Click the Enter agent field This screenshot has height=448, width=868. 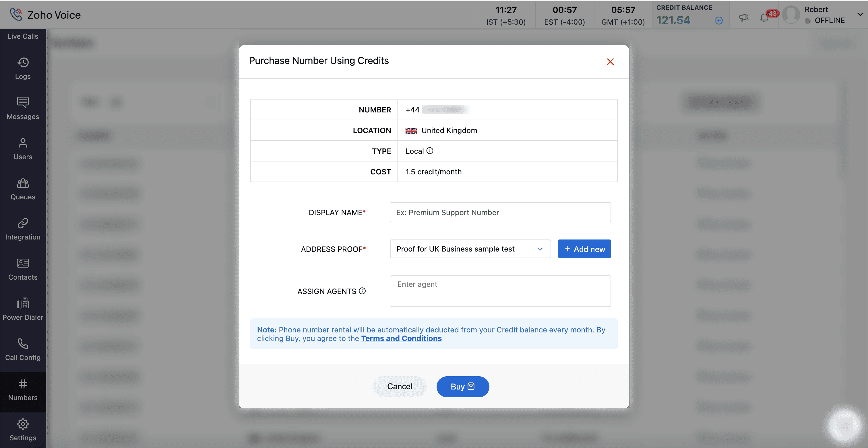click(500, 291)
